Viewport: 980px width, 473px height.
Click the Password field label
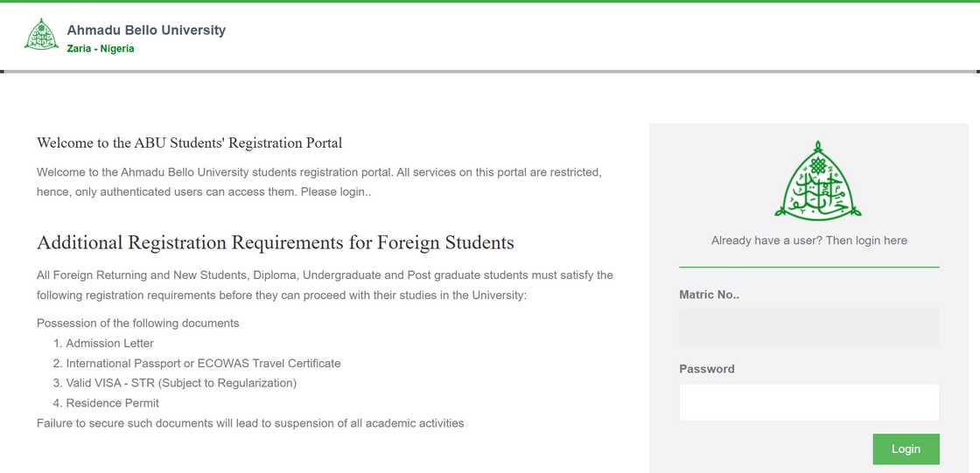point(706,369)
